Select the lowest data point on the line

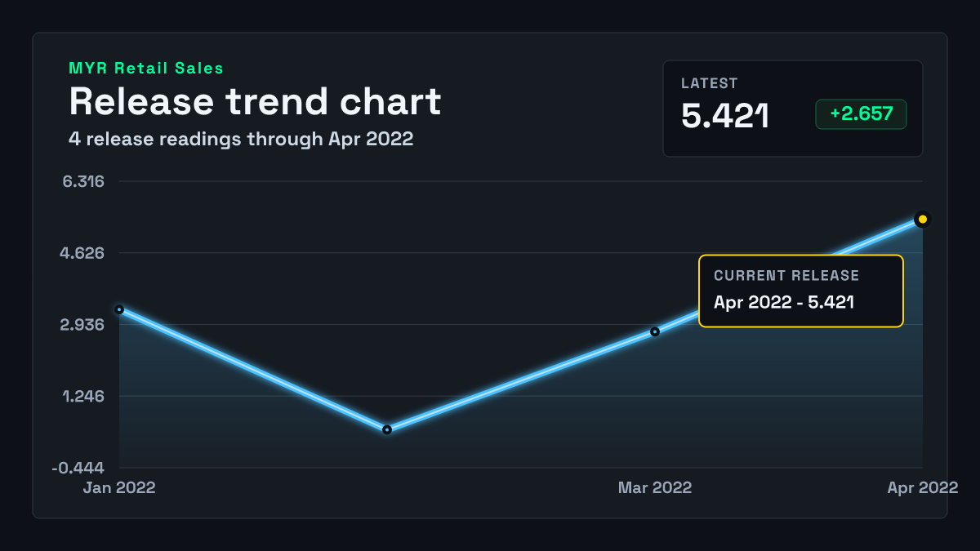387,429
